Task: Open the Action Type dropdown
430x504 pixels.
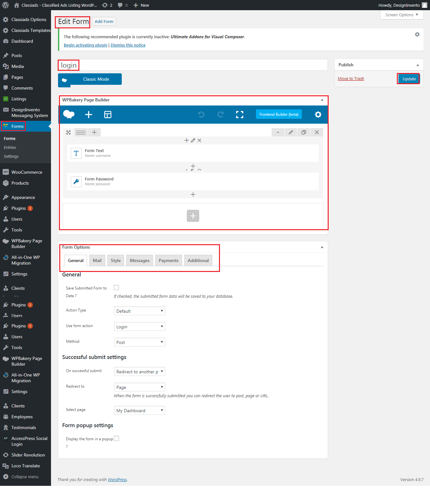Action: 140,311
